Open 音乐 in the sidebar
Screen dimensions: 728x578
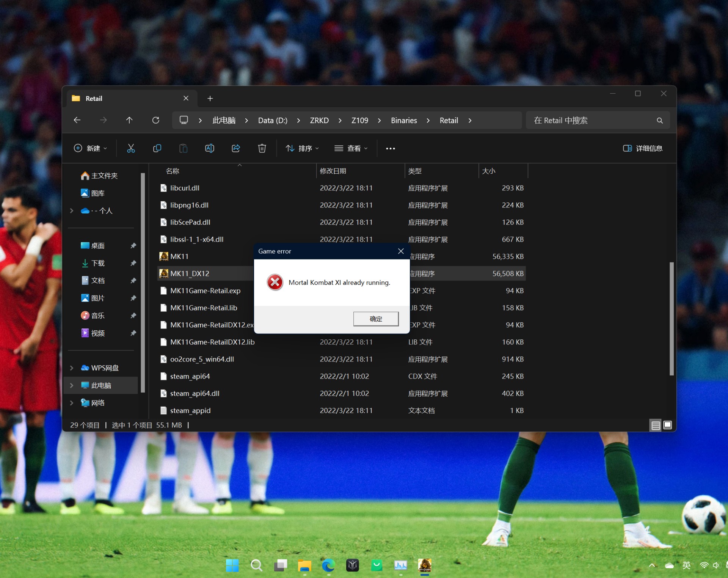[x=93, y=316]
